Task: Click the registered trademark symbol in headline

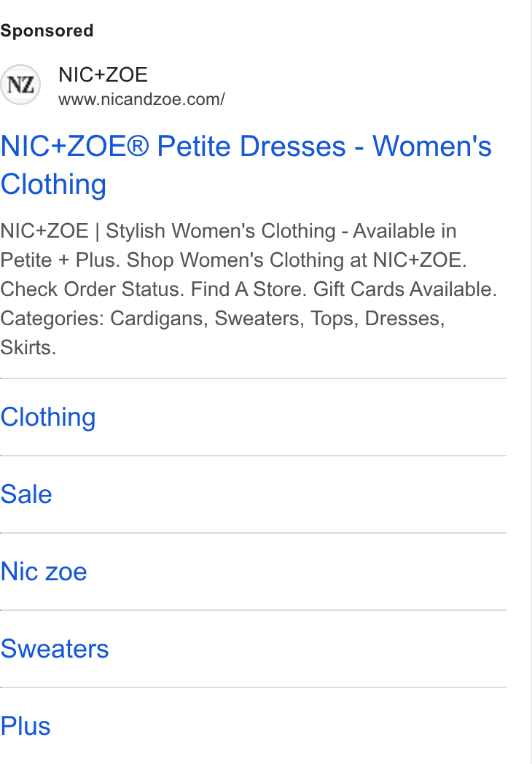Action: [x=138, y=146]
